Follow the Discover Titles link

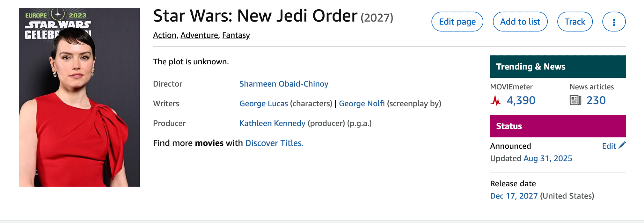(x=274, y=143)
